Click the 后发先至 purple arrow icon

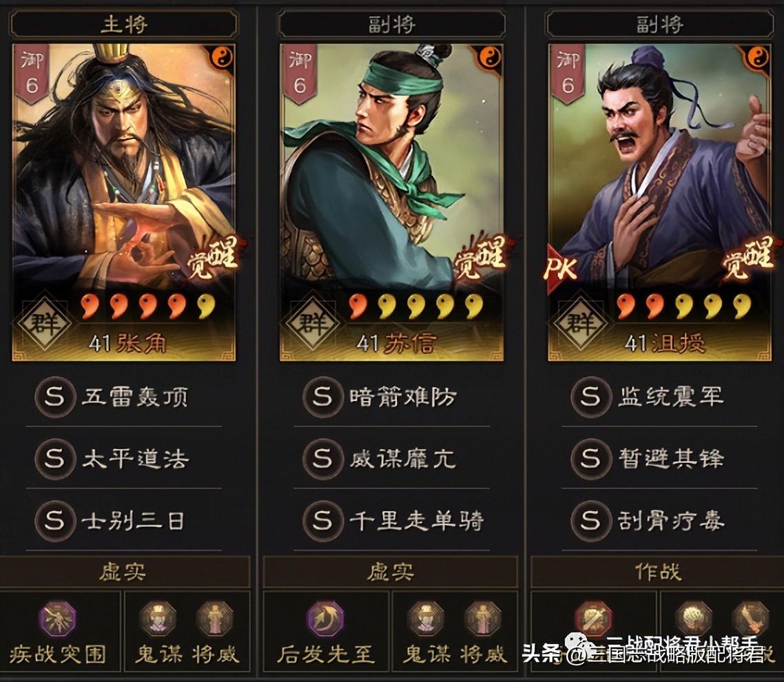click(326, 619)
